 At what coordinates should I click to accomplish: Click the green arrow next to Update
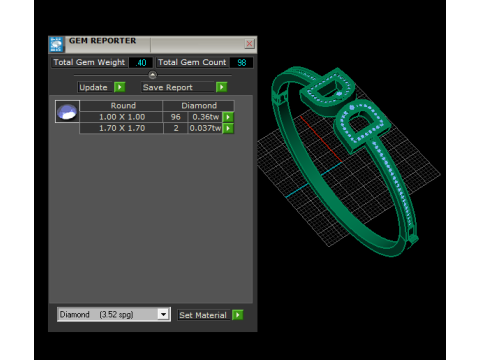point(119,87)
